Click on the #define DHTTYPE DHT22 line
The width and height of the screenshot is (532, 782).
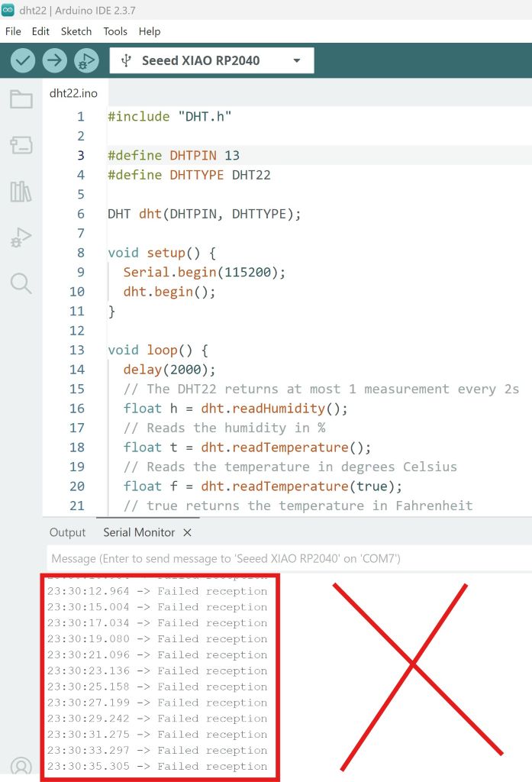(x=189, y=175)
